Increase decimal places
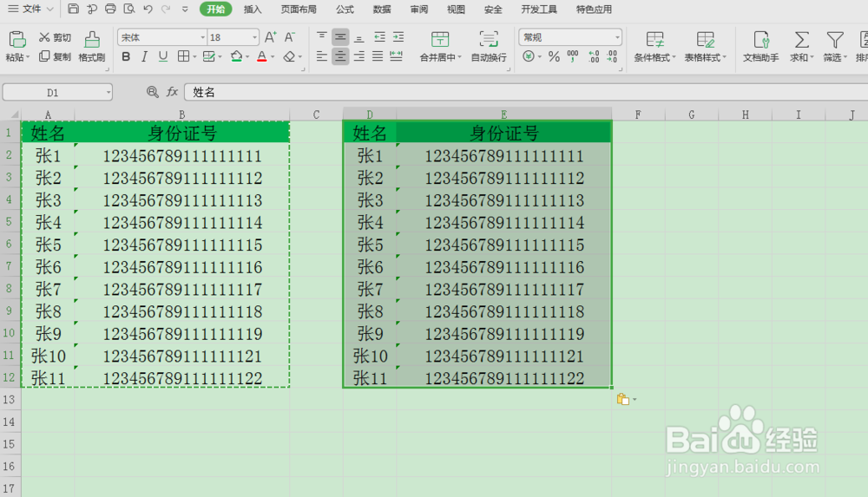 click(594, 56)
